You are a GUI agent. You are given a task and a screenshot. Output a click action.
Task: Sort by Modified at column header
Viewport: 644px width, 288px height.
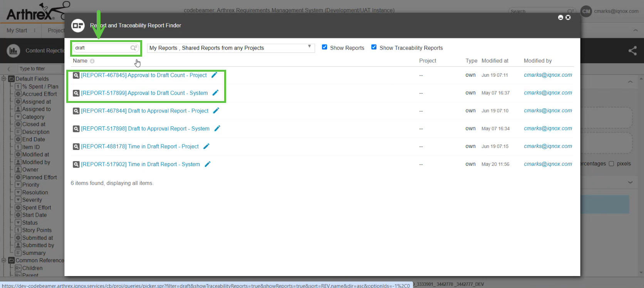click(x=495, y=61)
